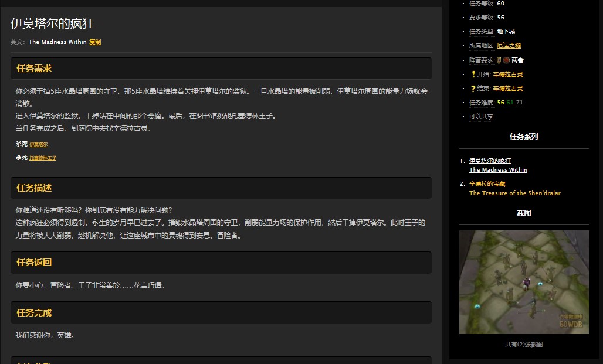Click 复制 to copy the English quest name
This screenshot has width=603, height=364.
(x=94, y=42)
